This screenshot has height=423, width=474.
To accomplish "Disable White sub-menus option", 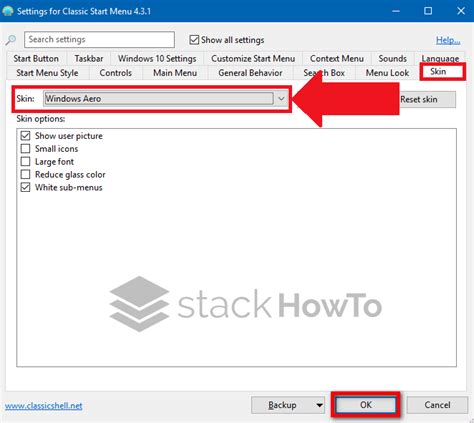I will pyautogui.click(x=26, y=187).
